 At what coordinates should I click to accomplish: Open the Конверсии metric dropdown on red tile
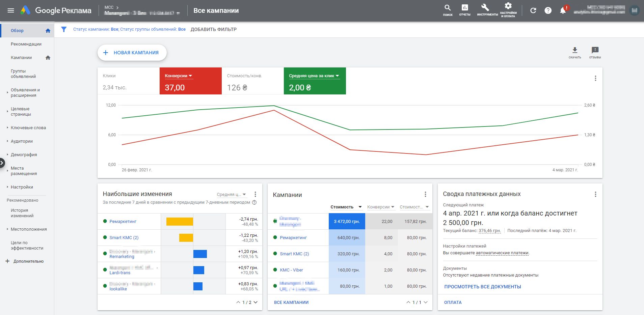click(x=179, y=76)
